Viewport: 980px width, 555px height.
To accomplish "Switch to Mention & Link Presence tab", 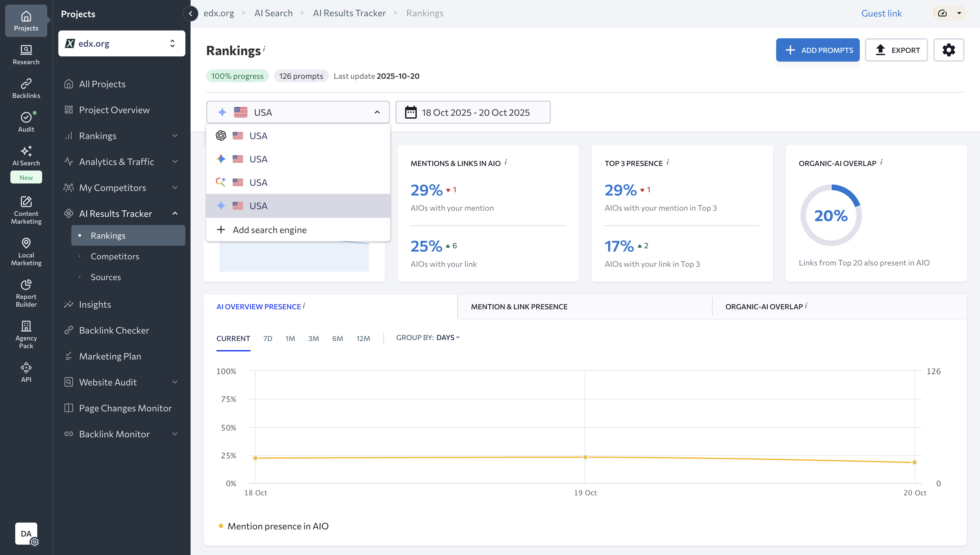I will coord(519,306).
